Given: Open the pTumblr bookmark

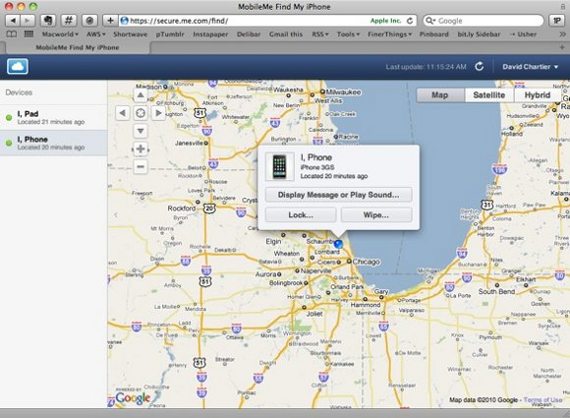Looking at the screenshot, I should tap(170, 34).
